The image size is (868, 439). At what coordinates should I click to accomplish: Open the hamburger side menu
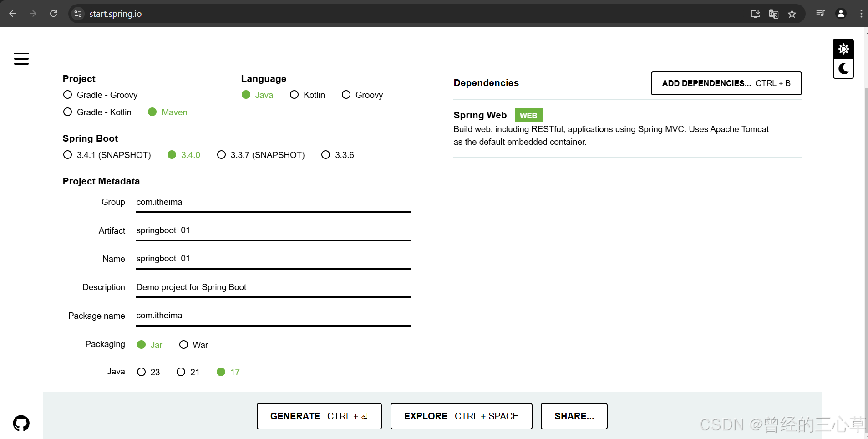(21, 59)
